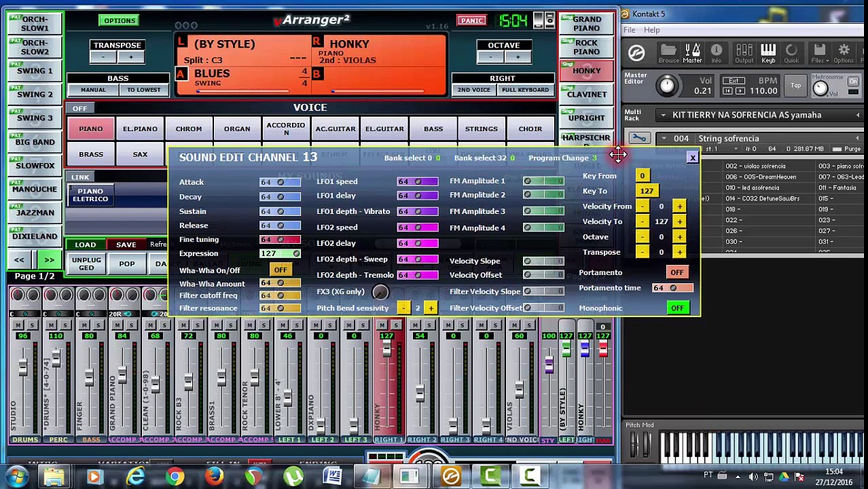Click the PANIC button
Image resolution: width=868 pixels, height=489 pixels.
click(471, 20)
